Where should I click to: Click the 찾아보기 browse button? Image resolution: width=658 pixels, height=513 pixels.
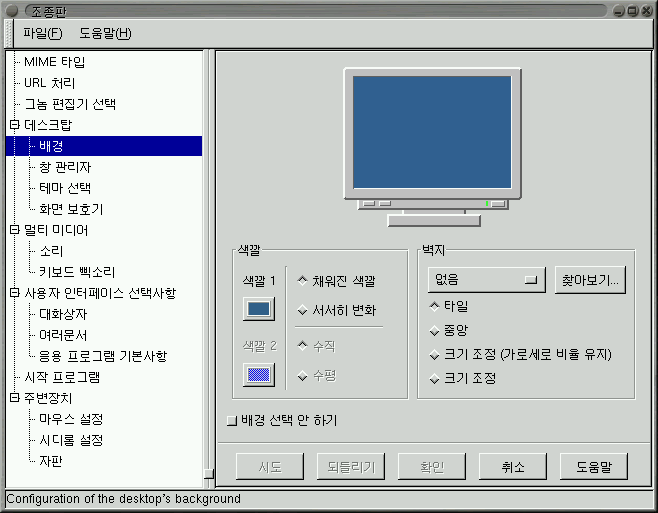(x=590, y=280)
